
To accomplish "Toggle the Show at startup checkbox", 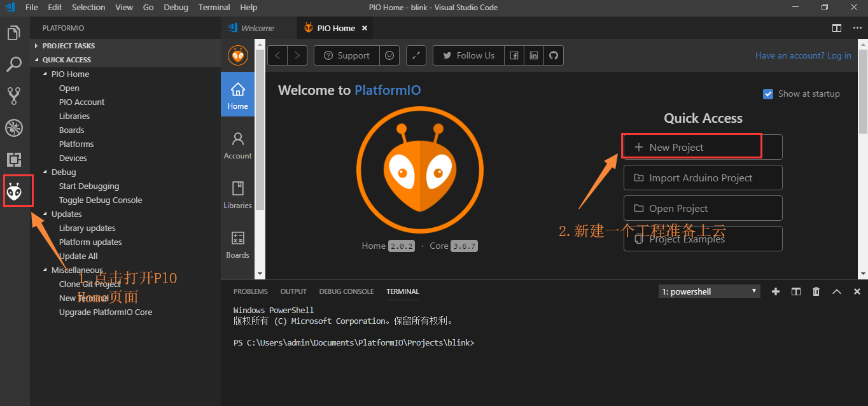I will point(768,94).
